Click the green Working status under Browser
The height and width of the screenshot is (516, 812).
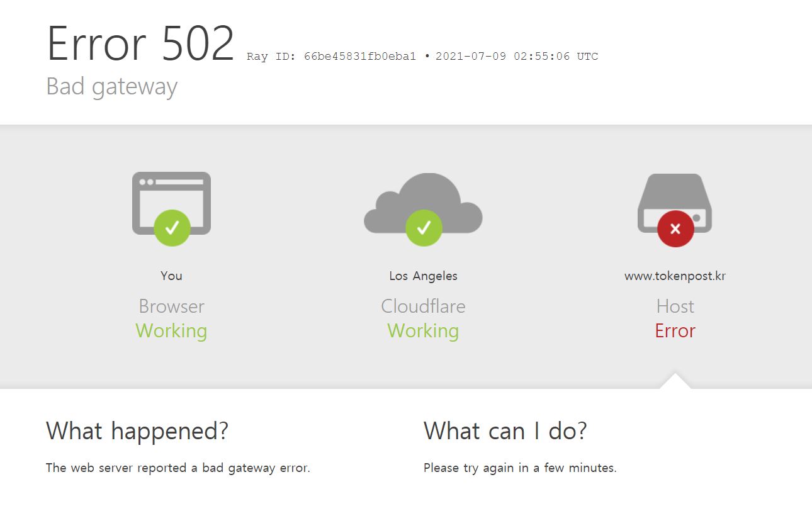(171, 331)
